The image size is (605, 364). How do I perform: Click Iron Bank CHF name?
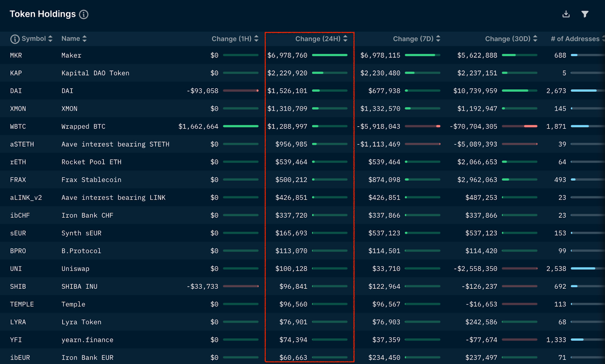click(x=87, y=215)
